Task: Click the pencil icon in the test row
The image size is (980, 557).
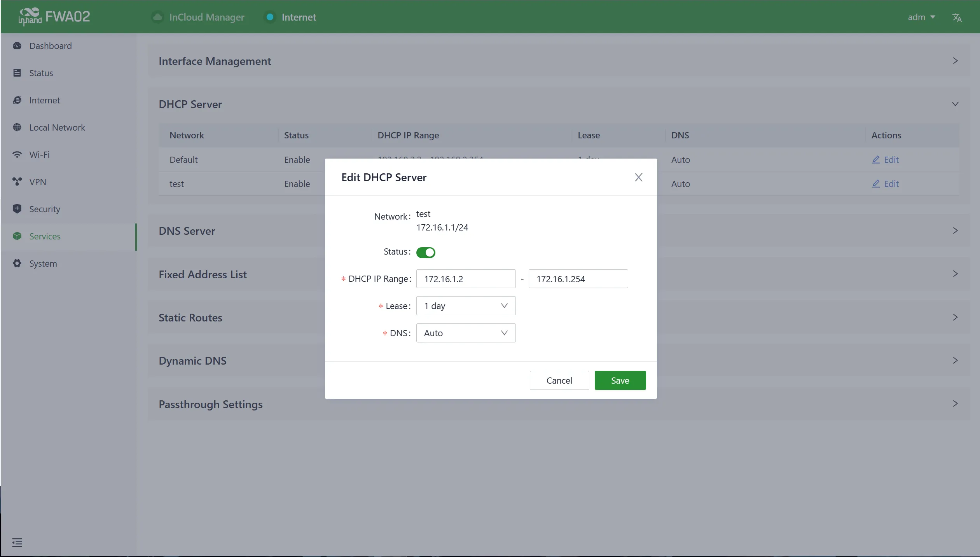Action: 876,184
